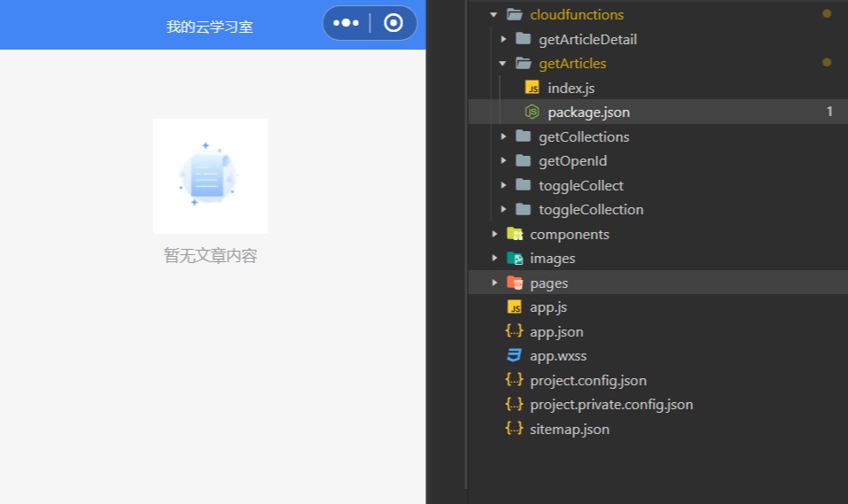Click the app.json braces icon
Image resolution: width=848 pixels, height=504 pixels.
[514, 331]
